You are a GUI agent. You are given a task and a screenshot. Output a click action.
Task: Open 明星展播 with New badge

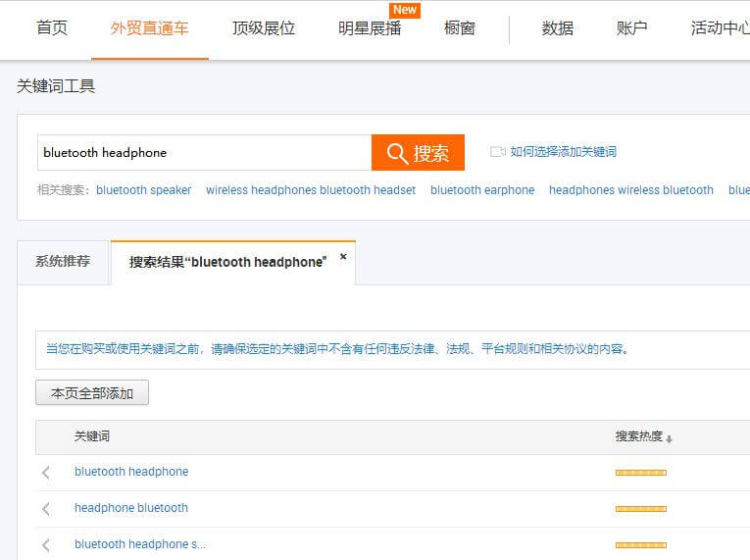coord(370,28)
